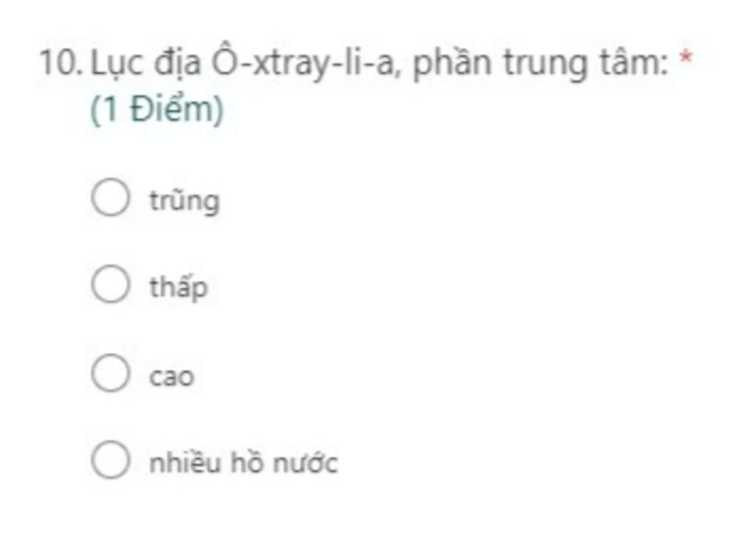Image resolution: width=756 pixels, height=540 pixels.
Task: Click the 'thấp' answer label text
Action: [x=179, y=287]
